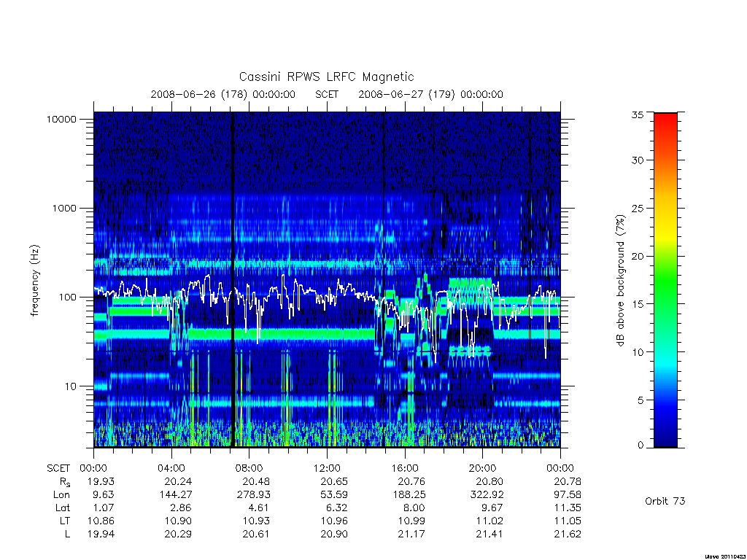Click the LT value 10.90
Viewport: 747px width, 560px height.
tap(179, 521)
